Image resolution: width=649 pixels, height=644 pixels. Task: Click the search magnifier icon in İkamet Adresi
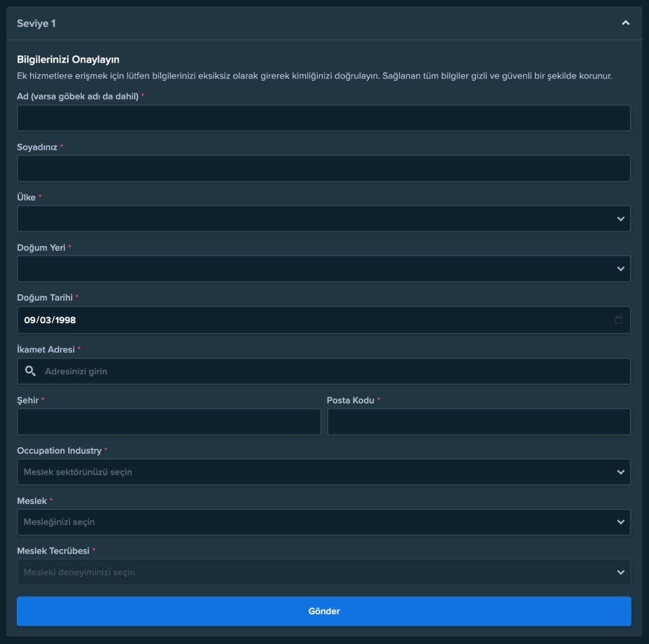pyautogui.click(x=30, y=371)
